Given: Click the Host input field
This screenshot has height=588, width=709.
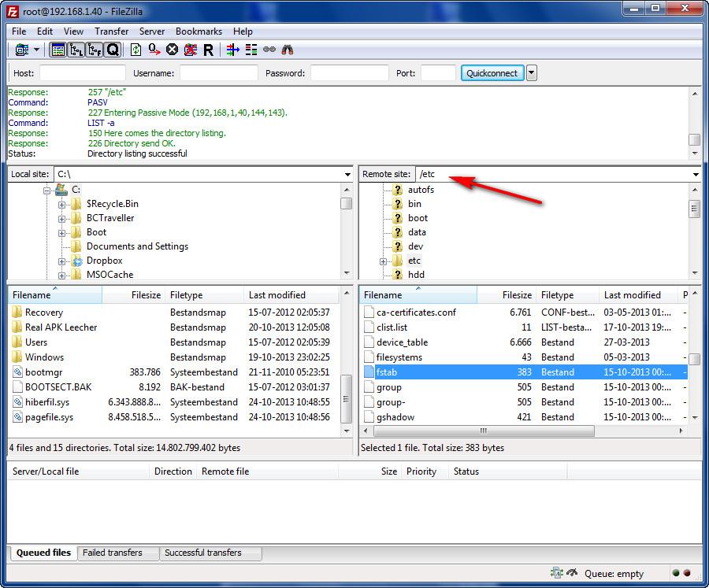Looking at the screenshot, I should [x=82, y=72].
